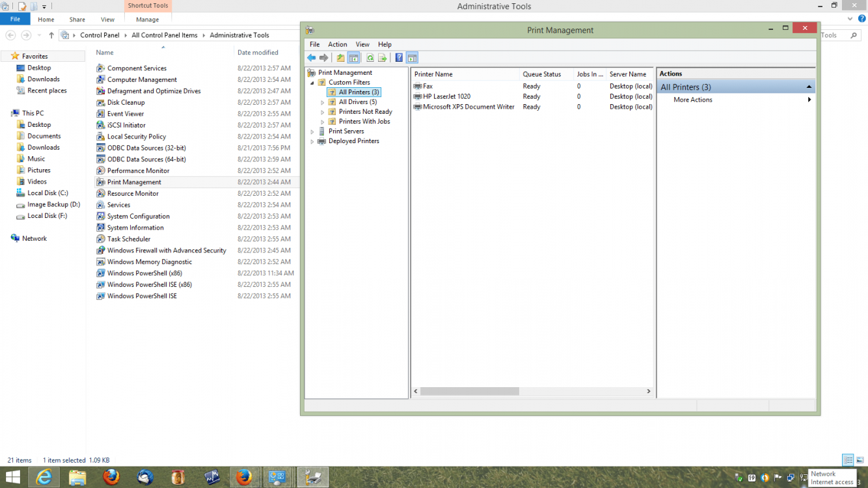Image resolution: width=868 pixels, height=488 pixels.
Task: Select Resource Monitor shortcut
Action: (x=133, y=193)
